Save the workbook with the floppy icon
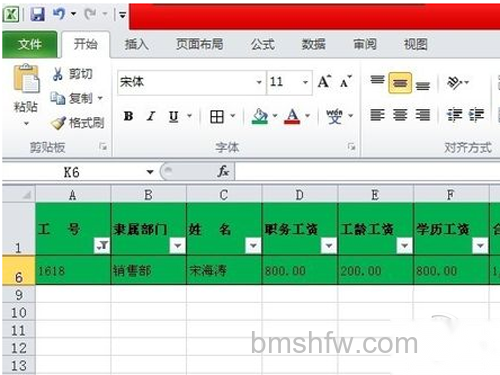This screenshot has width=500, height=375. coord(37,14)
